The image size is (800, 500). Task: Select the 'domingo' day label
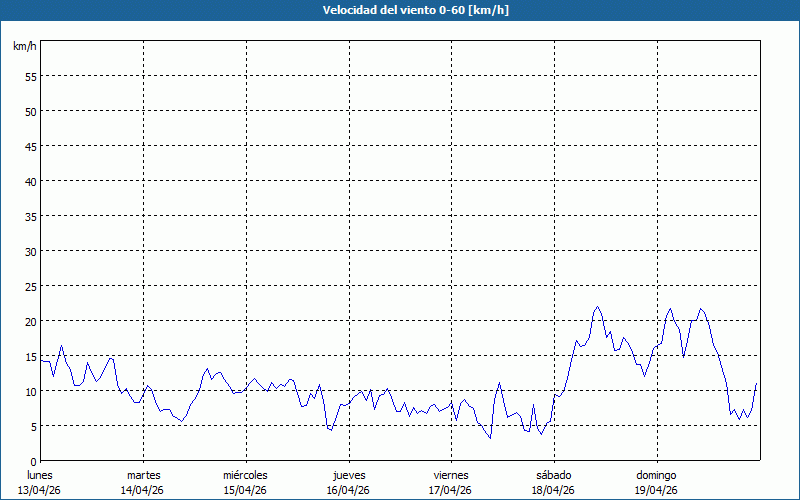tap(656, 475)
